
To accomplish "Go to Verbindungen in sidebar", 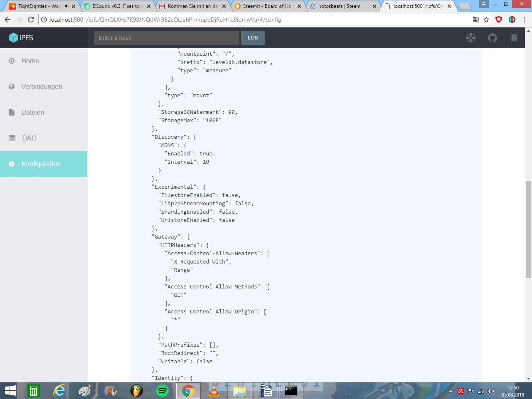I will pyautogui.click(x=44, y=86).
